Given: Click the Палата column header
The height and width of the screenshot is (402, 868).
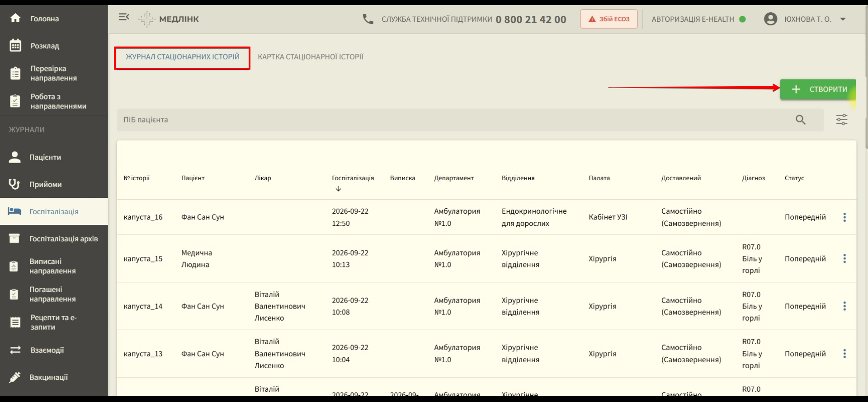Looking at the screenshot, I should 599,178.
